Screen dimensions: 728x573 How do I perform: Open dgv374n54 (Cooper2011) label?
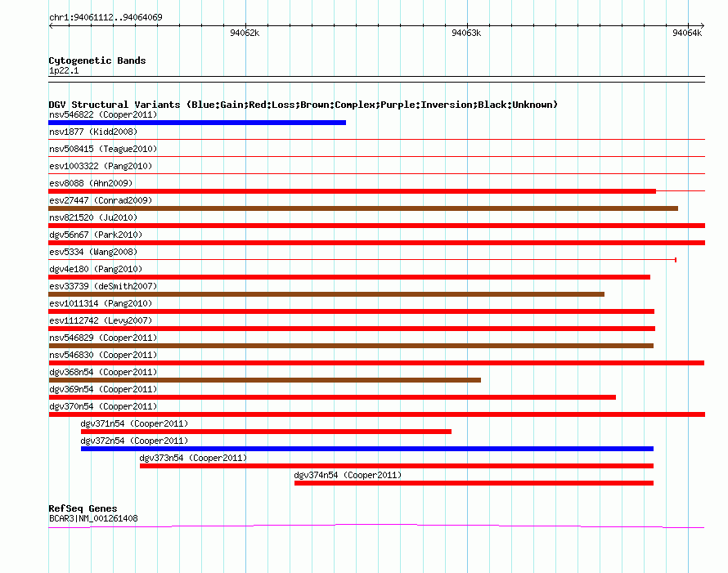pyautogui.click(x=348, y=475)
